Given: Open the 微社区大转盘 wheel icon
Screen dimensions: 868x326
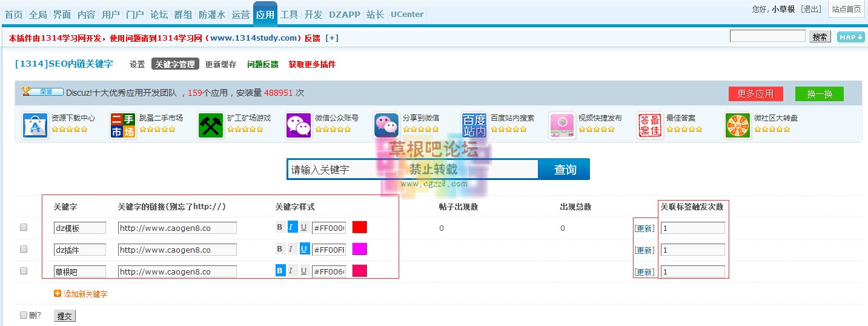Looking at the screenshot, I should click(738, 125).
